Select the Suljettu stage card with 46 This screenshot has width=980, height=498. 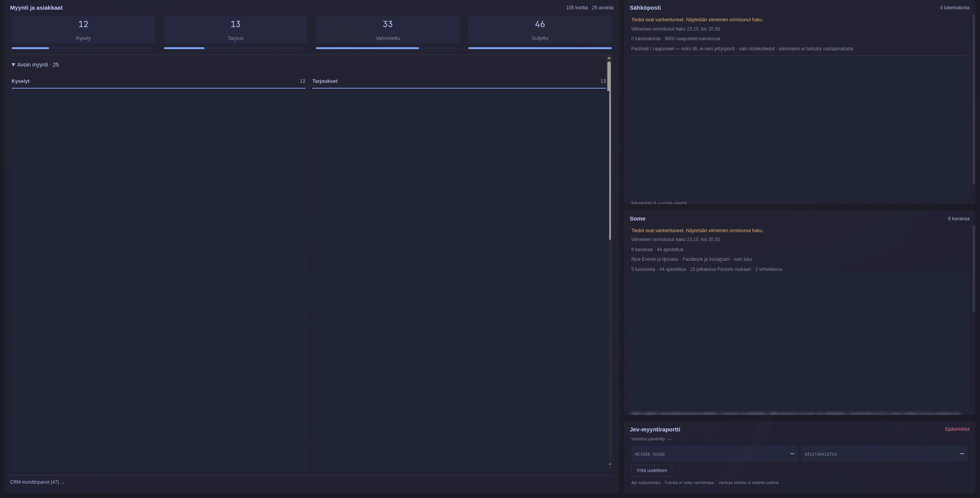540,30
